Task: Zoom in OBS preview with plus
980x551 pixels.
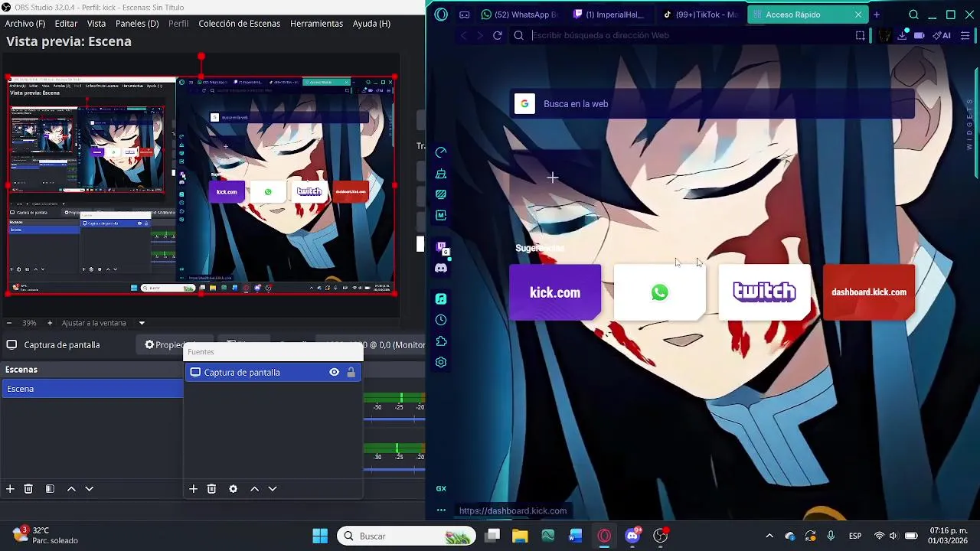Action: pos(50,323)
